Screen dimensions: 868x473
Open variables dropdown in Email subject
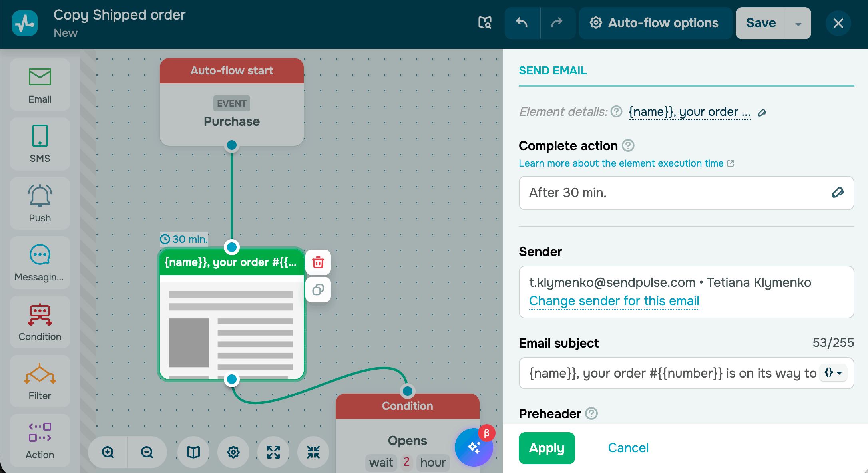833,373
